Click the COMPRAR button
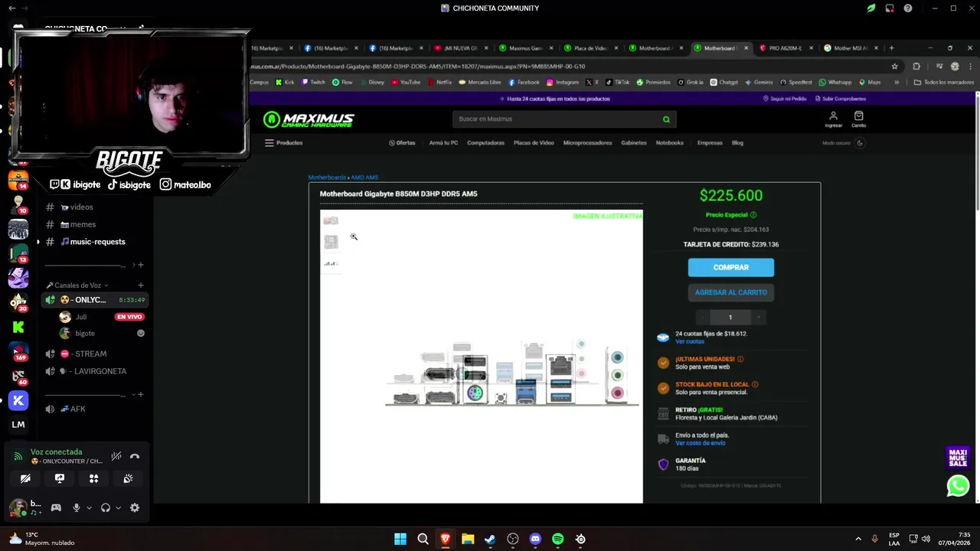 pyautogui.click(x=731, y=267)
